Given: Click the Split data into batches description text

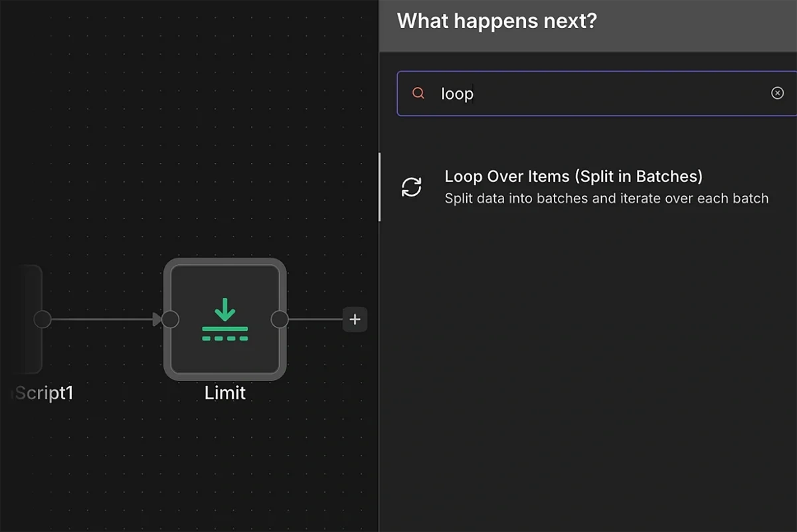Looking at the screenshot, I should 606,198.
